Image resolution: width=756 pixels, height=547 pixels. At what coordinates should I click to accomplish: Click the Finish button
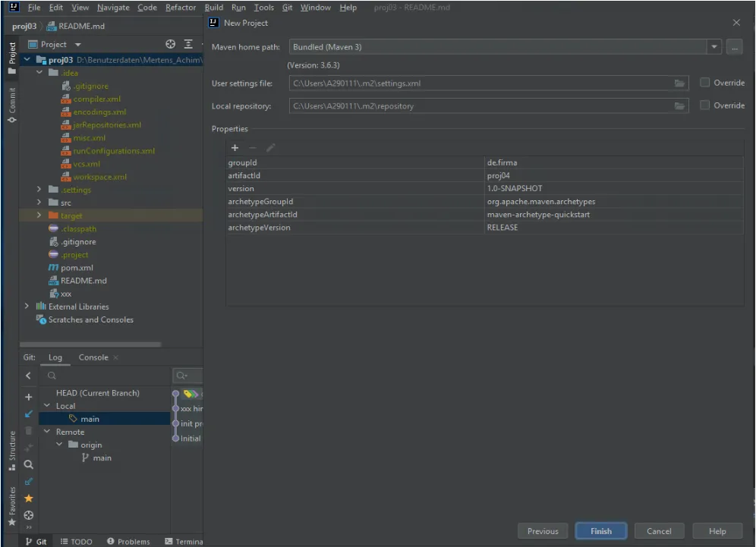pos(600,531)
